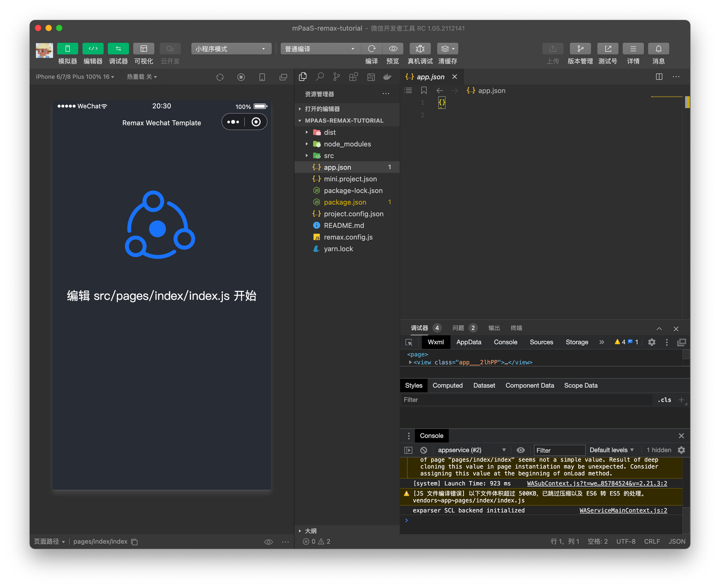This screenshot has height=588, width=720.
Task: Go back in editor navigation
Action: coord(440,90)
